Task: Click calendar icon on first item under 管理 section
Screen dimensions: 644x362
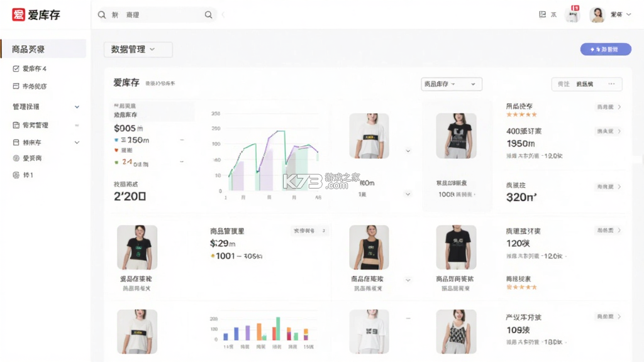Action: point(16,125)
